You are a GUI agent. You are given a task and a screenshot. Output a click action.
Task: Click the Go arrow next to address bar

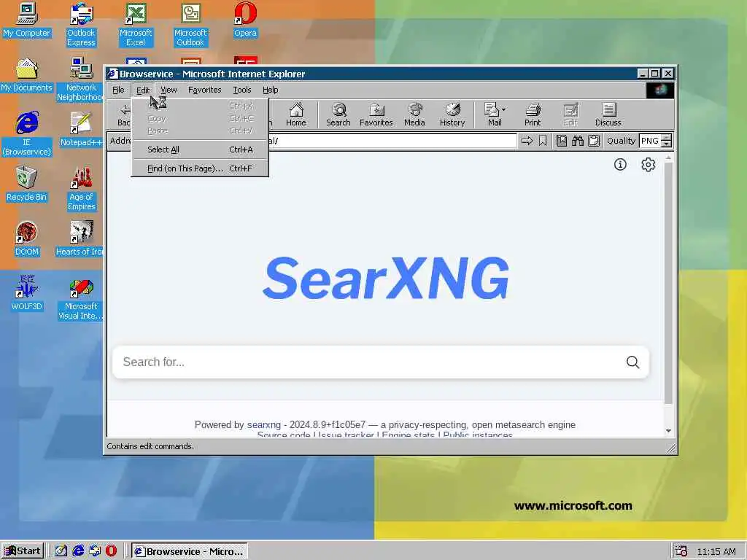pyautogui.click(x=527, y=141)
